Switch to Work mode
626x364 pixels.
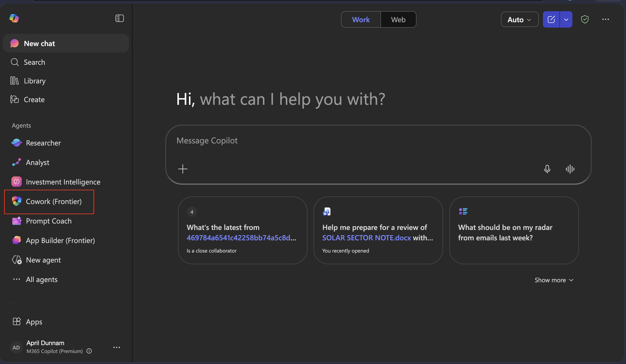361,19
